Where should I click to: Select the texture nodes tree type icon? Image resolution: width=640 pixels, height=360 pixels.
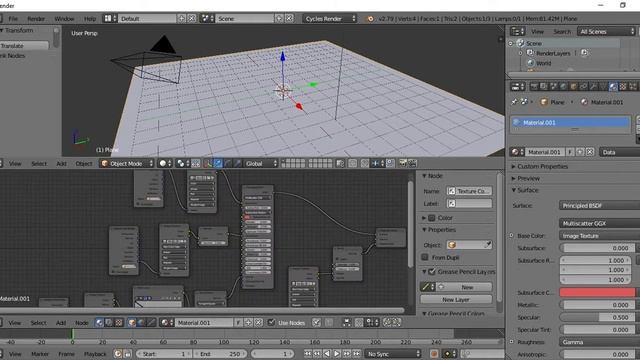coord(118,322)
